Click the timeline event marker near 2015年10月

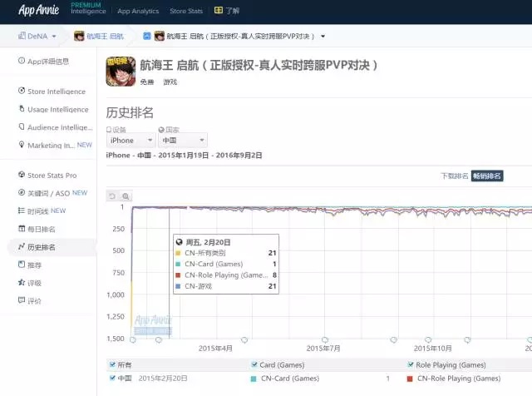pyautogui.click(x=428, y=339)
